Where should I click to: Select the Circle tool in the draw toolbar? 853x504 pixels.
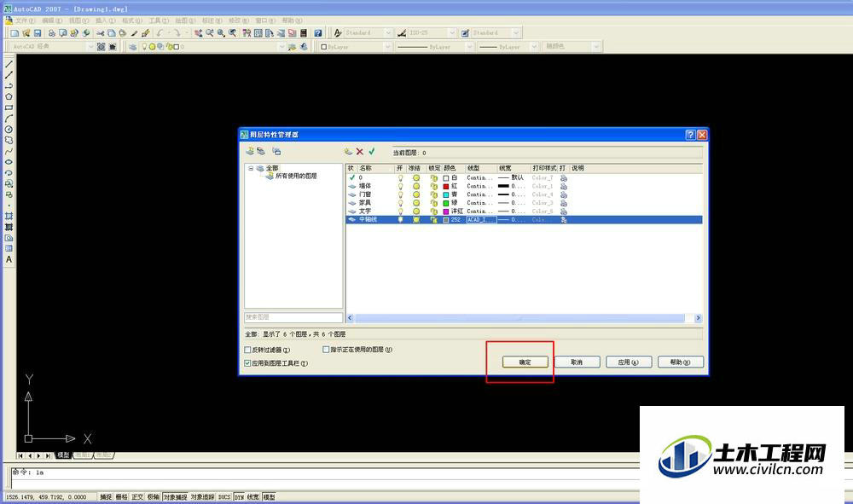[9, 130]
